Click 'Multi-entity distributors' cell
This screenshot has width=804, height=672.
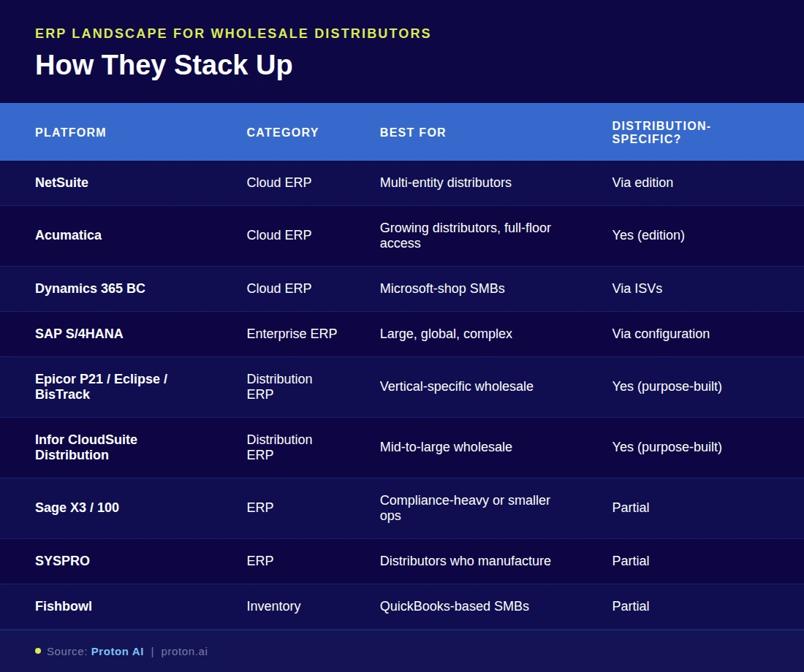pyautogui.click(x=446, y=183)
